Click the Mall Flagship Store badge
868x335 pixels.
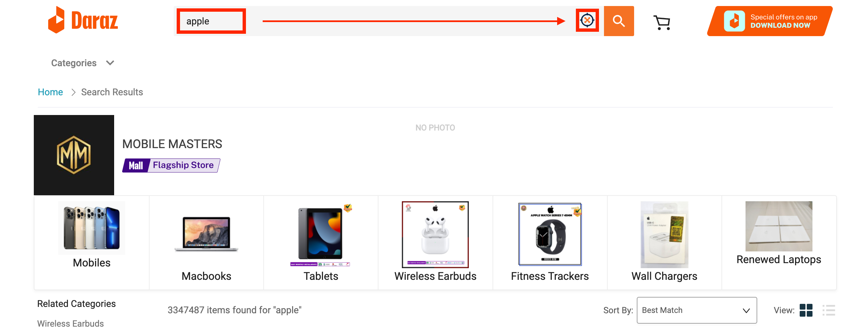171,165
